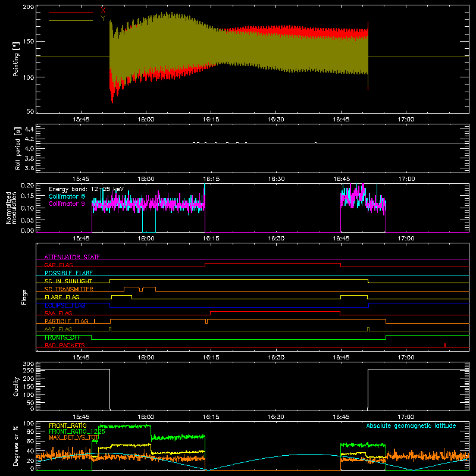476x476 pixels.
Task: Click the ECLIPSE_FLAG label
Action: 65,305
